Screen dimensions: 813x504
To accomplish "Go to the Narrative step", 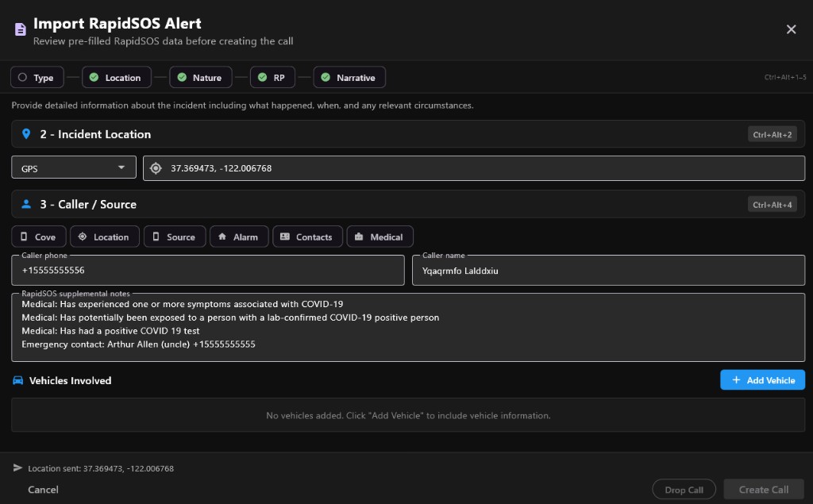I will tap(349, 77).
